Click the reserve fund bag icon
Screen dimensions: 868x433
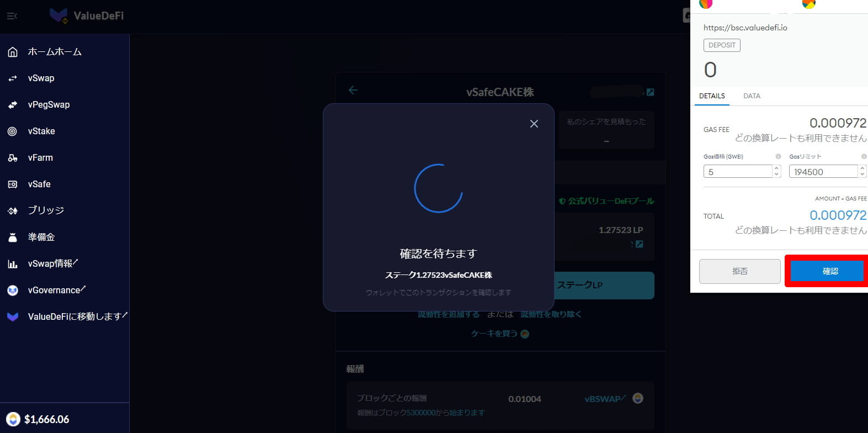pos(13,237)
